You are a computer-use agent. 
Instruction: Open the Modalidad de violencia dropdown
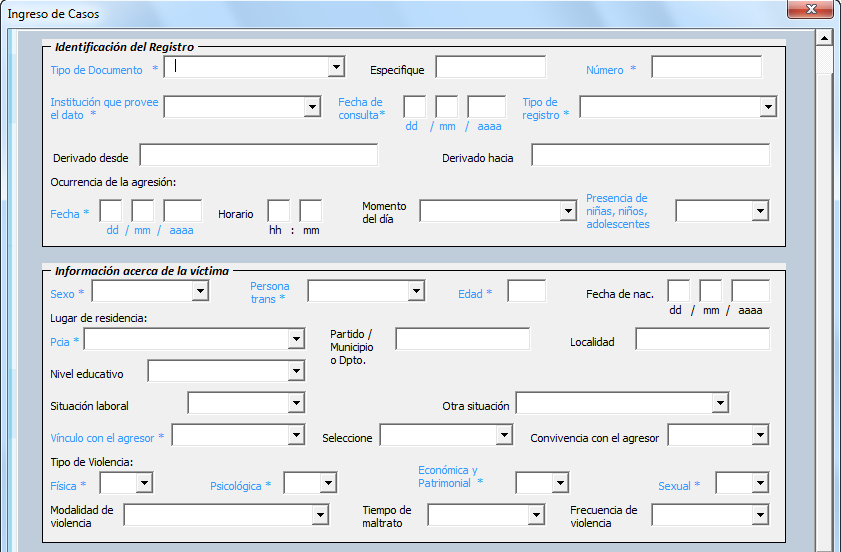(320, 514)
